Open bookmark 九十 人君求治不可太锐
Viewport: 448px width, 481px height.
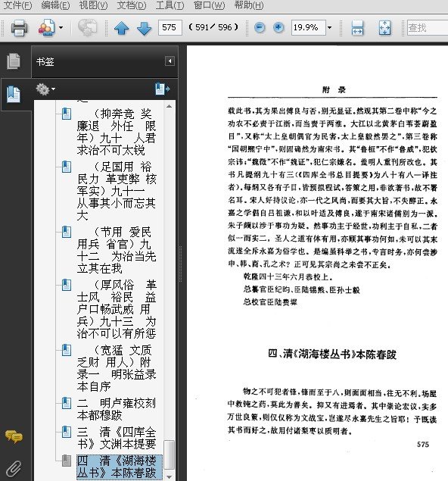click(117, 132)
